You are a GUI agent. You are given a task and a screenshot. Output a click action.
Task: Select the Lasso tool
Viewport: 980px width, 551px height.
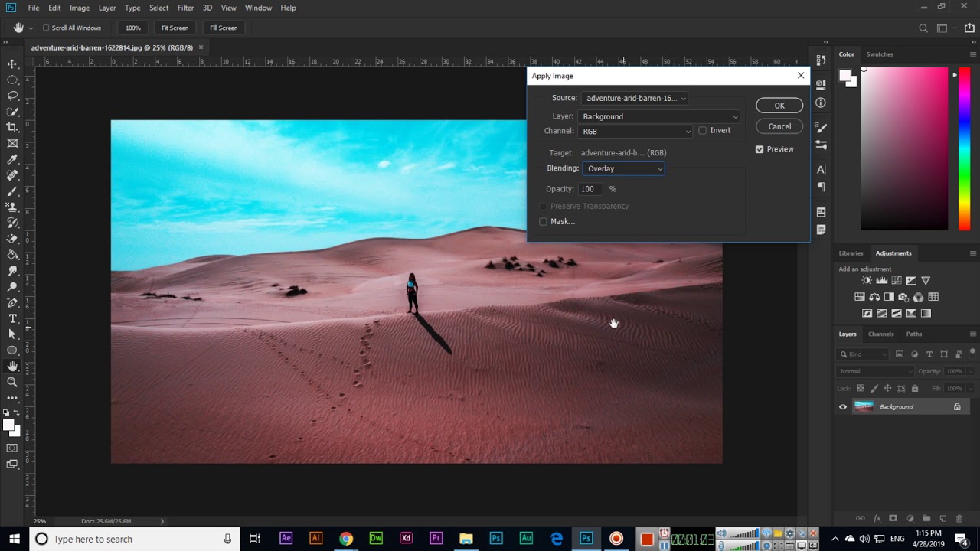[x=12, y=96]
